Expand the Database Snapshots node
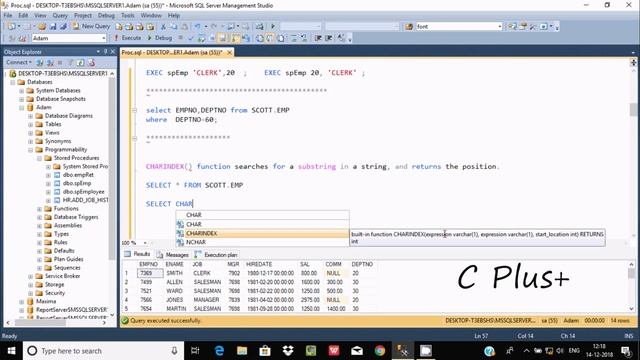 [22, 99]
